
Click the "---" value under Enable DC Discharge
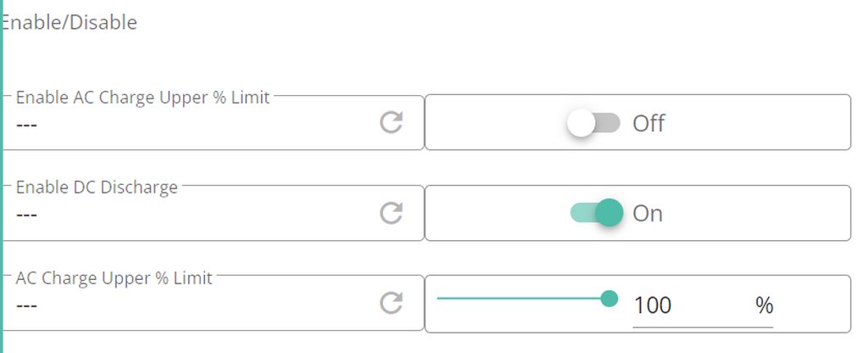tap(27, 215)
